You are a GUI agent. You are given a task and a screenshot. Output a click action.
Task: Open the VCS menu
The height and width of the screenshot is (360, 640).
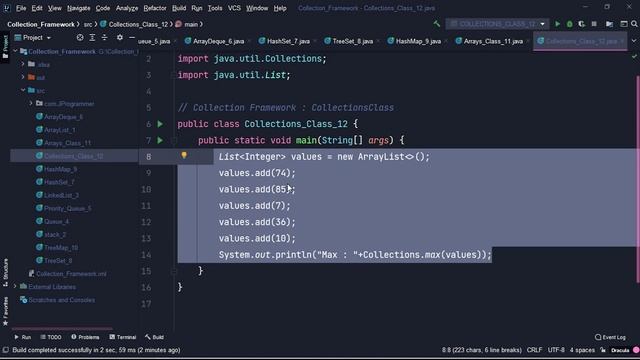point(234,8)
